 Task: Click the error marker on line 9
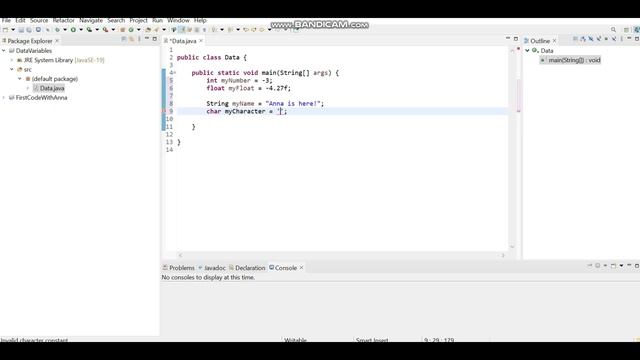(164, 111)
